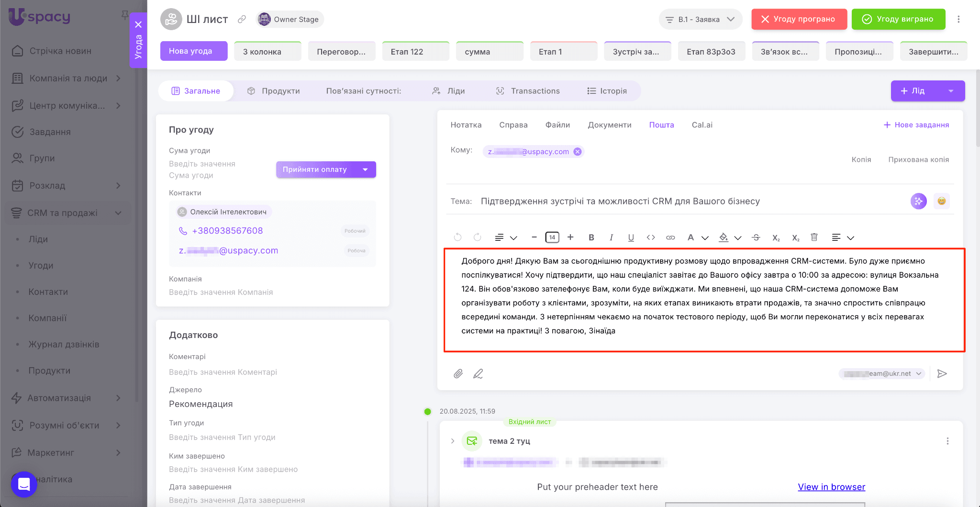Insert a link using the toolbar link icon
The height and width of the screenshot is (507, 980).
tap(670, 237)
